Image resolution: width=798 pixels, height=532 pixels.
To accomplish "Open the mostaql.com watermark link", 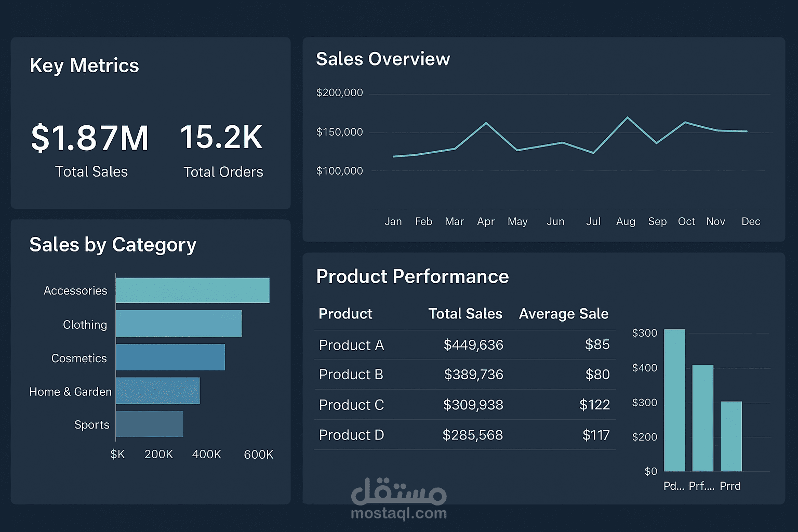I will tap(398, 513).
